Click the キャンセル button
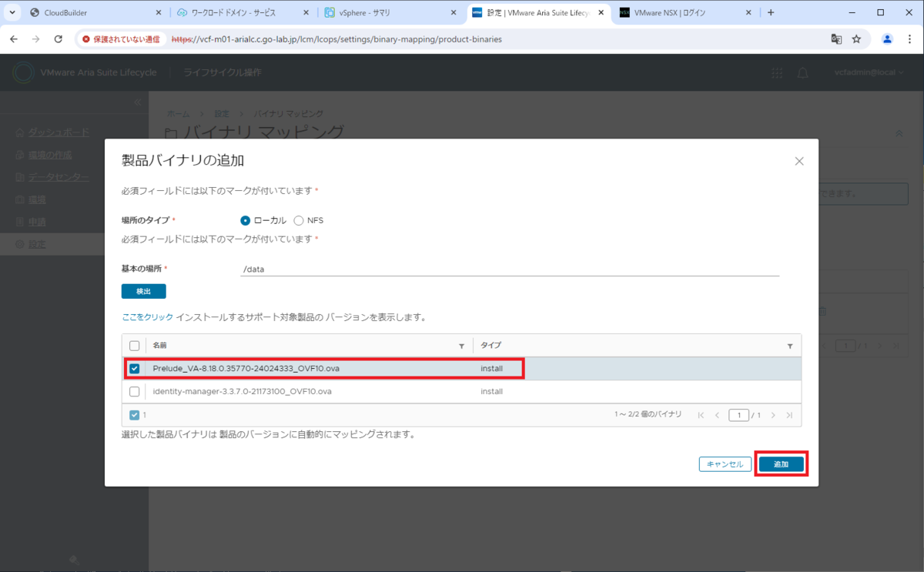Image resolution: width=924 pixels, height=572 pixels. tap(725, 464)
